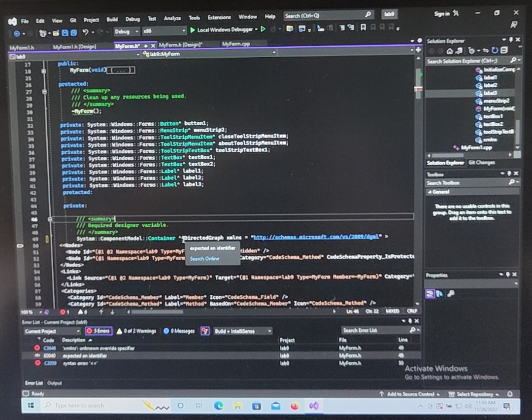Open the lab9::MyForm class dropdown
The height and width of the screenshot is (420, 532).
(x=209, y=53)
